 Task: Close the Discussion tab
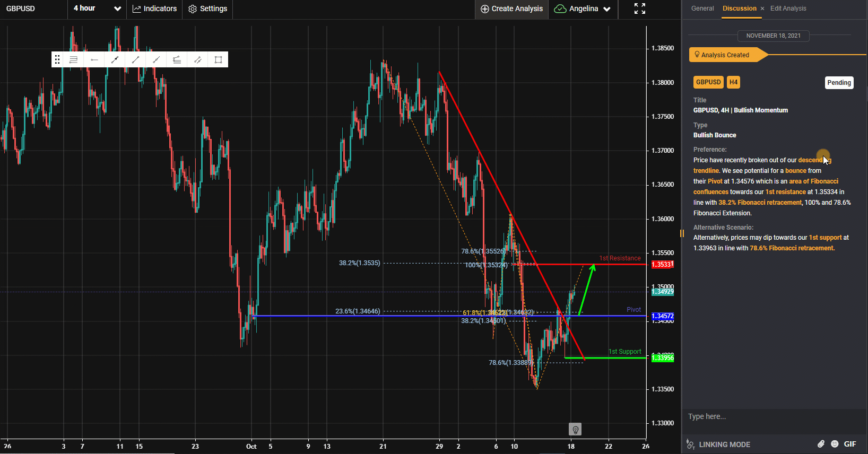click(762, 8)
